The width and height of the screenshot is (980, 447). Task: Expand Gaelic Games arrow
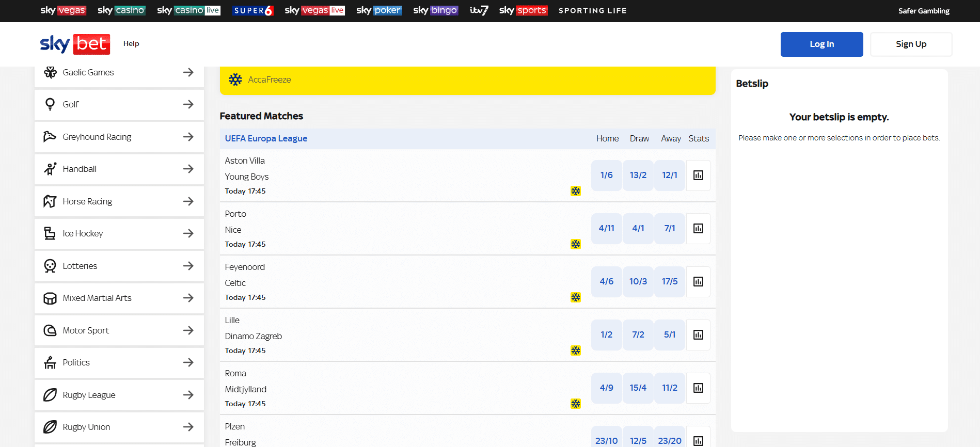188,72
